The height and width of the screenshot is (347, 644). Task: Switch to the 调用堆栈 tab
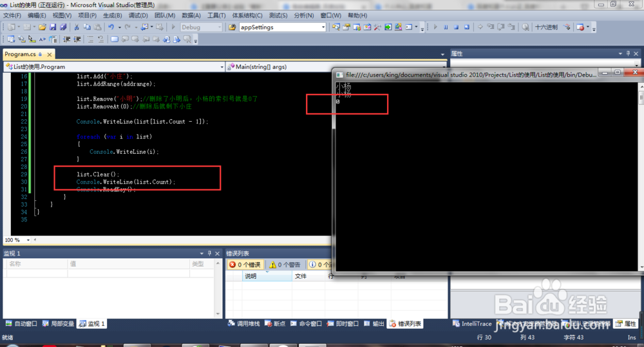coord(244,324)
